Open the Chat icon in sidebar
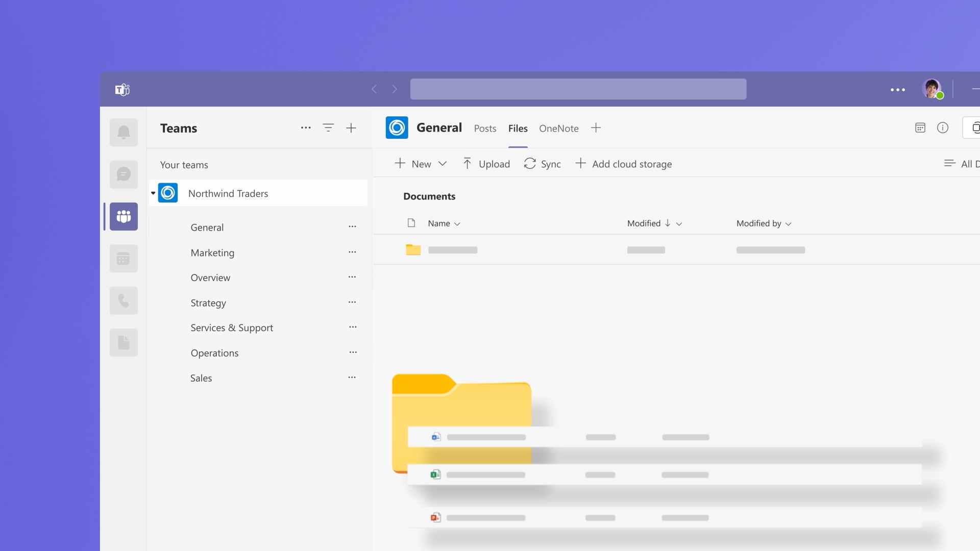The width and height of the screenshot is (980, 551). coord(124,174)
